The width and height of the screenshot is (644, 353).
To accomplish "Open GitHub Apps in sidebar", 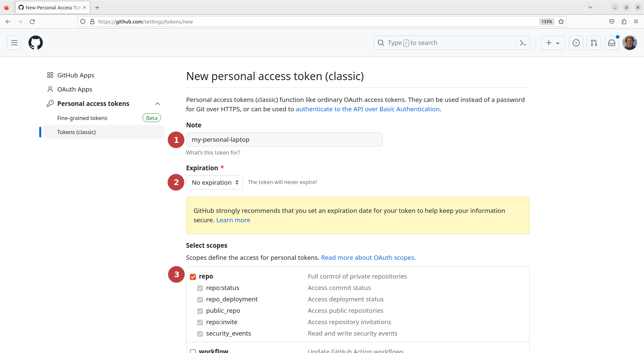I will (x=75, y=75).
